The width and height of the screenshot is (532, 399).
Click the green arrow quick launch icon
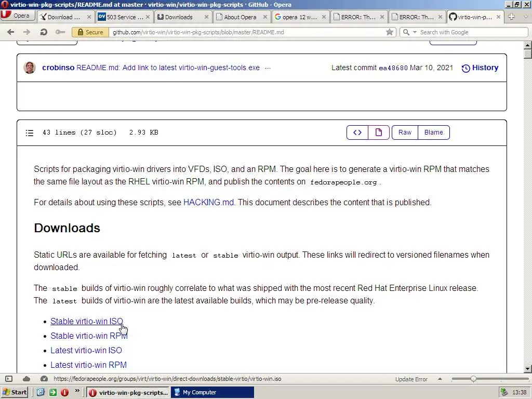[x=53, y=393]
